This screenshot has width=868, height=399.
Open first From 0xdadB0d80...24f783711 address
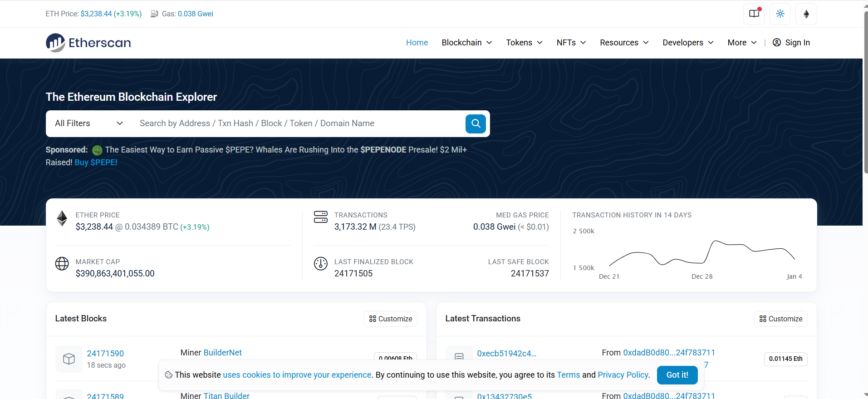coord(669,352)
